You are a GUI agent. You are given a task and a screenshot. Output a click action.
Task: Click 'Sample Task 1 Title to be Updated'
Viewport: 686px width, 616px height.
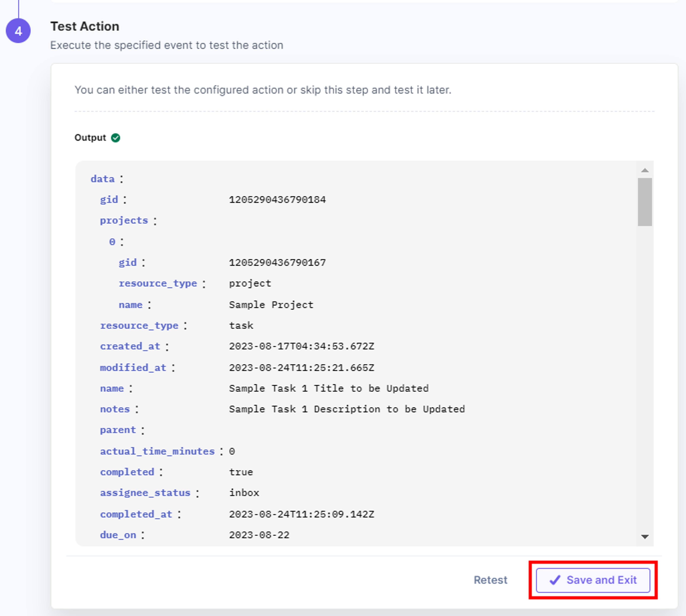(329, 388)
